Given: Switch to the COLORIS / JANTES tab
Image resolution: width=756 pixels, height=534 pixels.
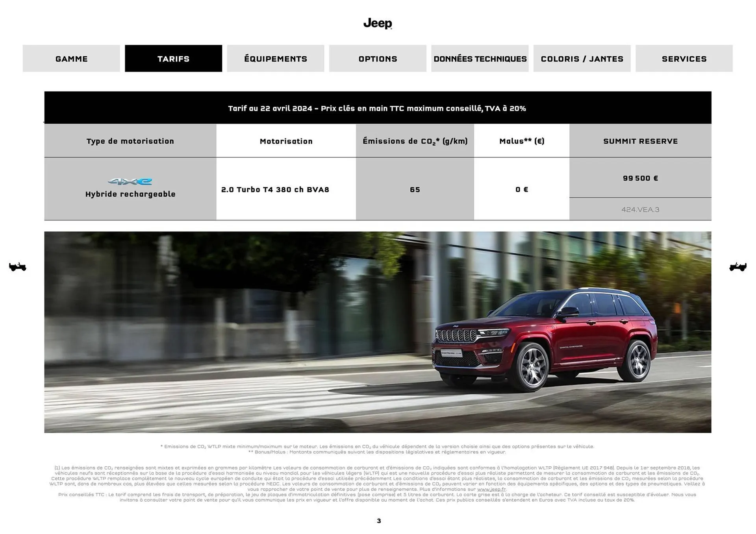Looking at the screenshot, I should tap(582, 59).
